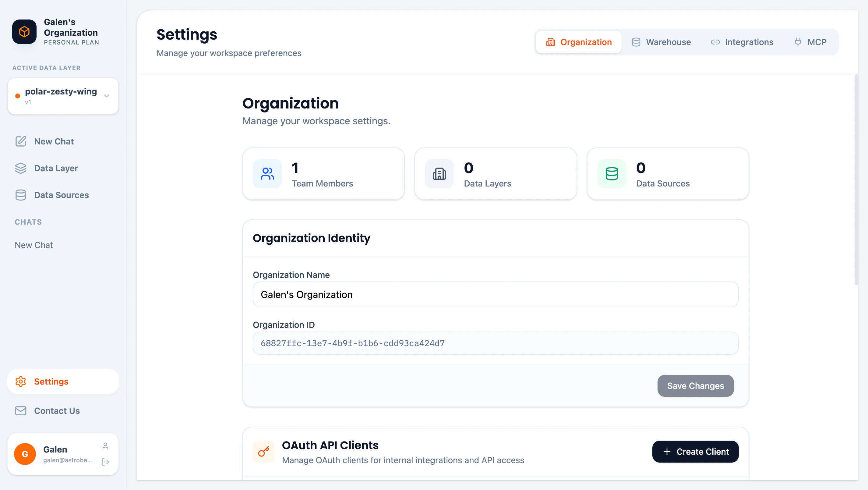Click the OAuth API Clients key icon
Image resolution: width=868 pixels, height=490 pixels.
click(263, 452)
